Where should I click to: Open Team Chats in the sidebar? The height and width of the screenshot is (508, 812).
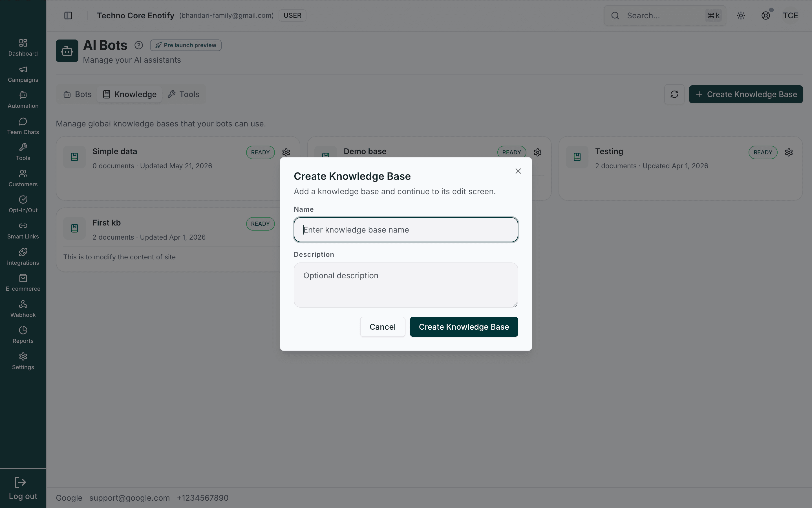23,126
